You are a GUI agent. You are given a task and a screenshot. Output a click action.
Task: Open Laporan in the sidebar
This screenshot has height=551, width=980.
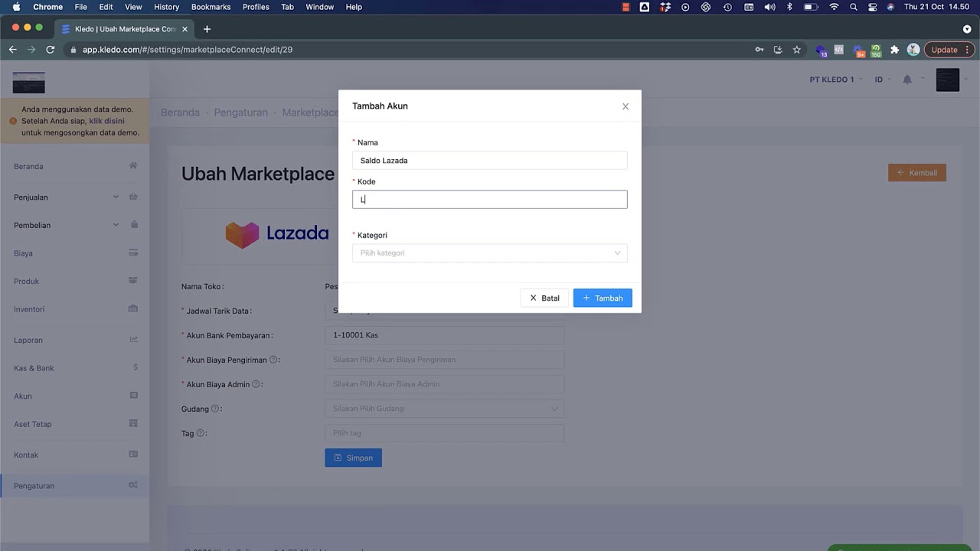pos(28,340)
